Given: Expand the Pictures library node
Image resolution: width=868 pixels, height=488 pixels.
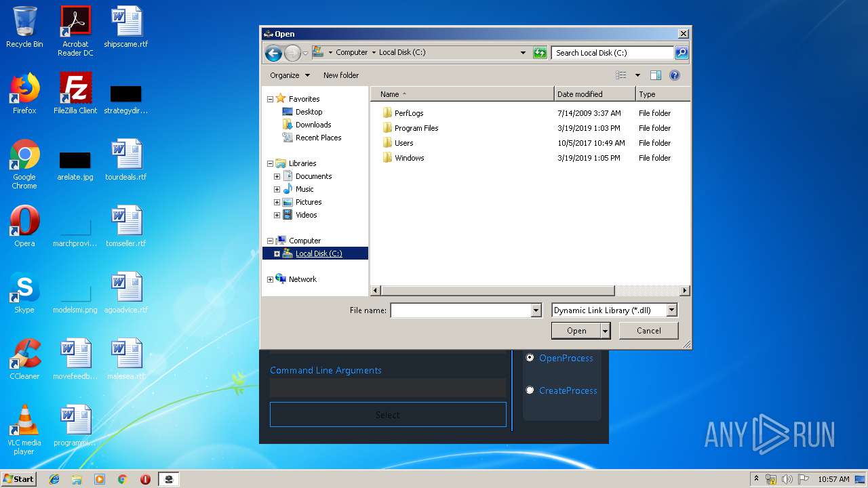Looking at the screenshot, I should (277, 202).
